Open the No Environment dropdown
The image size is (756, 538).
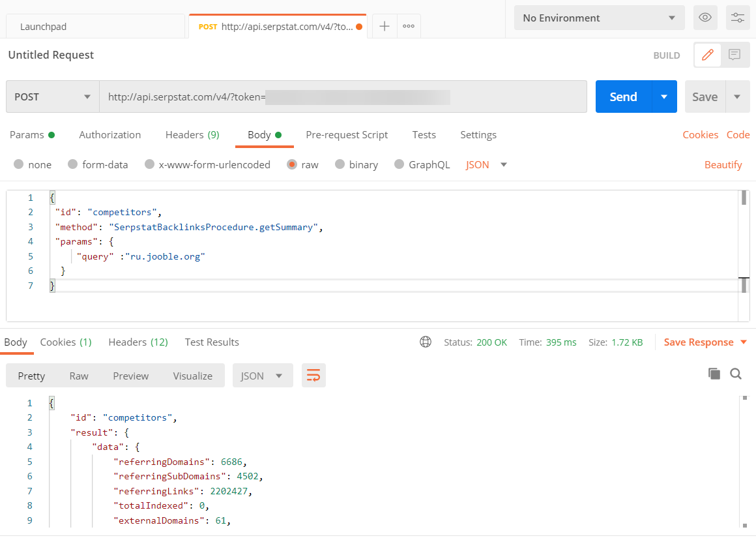point(600,18)
